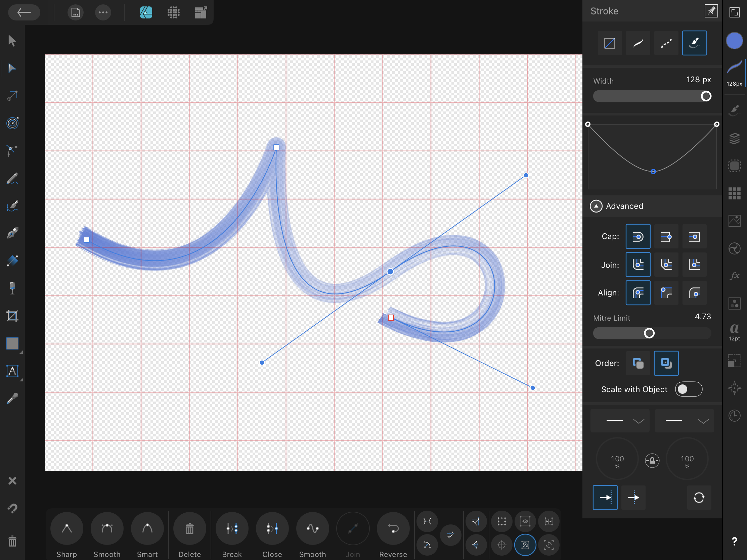The height and width of the screenshot is (560, 747).
Task: Select the Pen tool
Action: (12, 233)
